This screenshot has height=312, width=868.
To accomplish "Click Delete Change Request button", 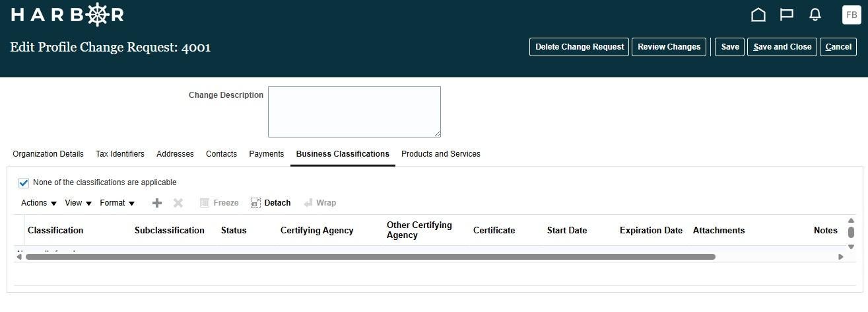I will pyautogui.click(x=580, y=47).
